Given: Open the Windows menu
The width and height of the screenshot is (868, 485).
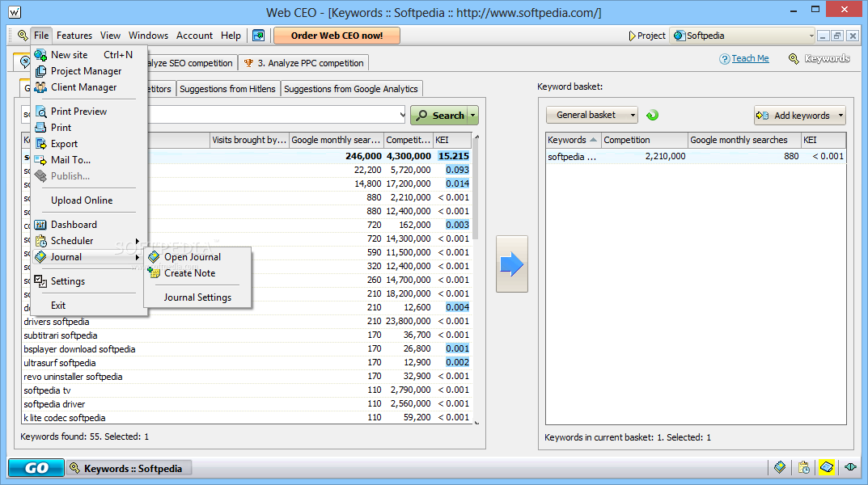Looking at the screenshot, I should [x=148, y=36].
